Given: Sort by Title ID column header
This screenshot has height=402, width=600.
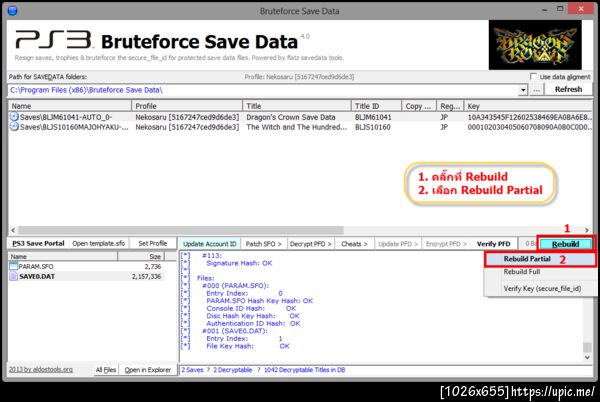Looking at the screenshot, I should pos(376,106).
